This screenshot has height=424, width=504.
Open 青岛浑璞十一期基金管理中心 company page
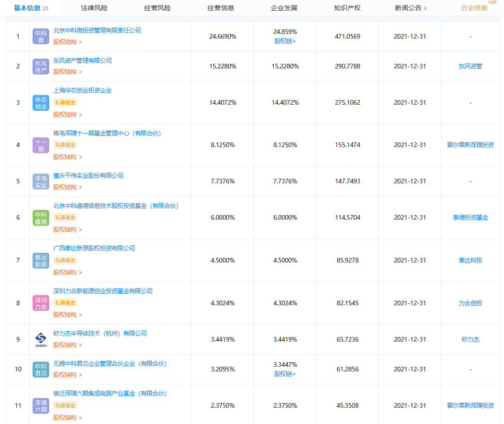[107, 133]
